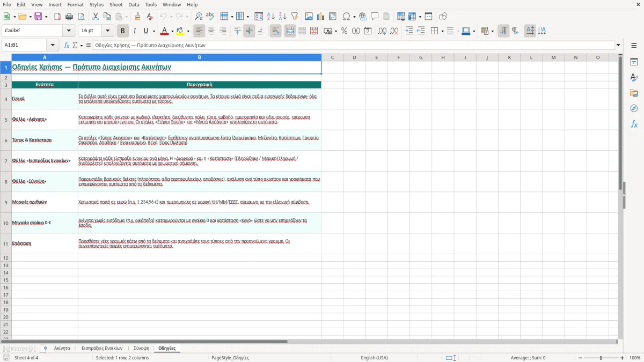Click cell A4 'Γενικά'
The width and height of the screenshot is (644, 362).
coord(45,99)
